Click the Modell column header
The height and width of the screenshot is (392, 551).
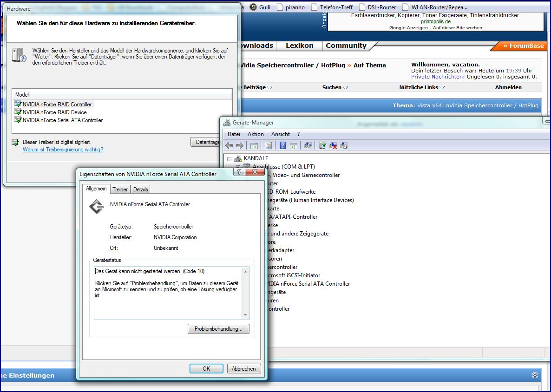(x=122, y=94)
